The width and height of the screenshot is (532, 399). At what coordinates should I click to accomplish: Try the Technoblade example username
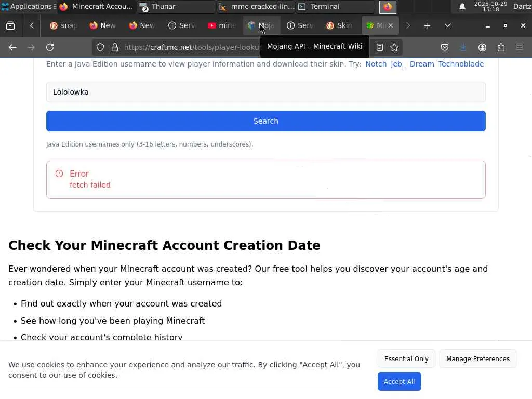coord(461,64)
